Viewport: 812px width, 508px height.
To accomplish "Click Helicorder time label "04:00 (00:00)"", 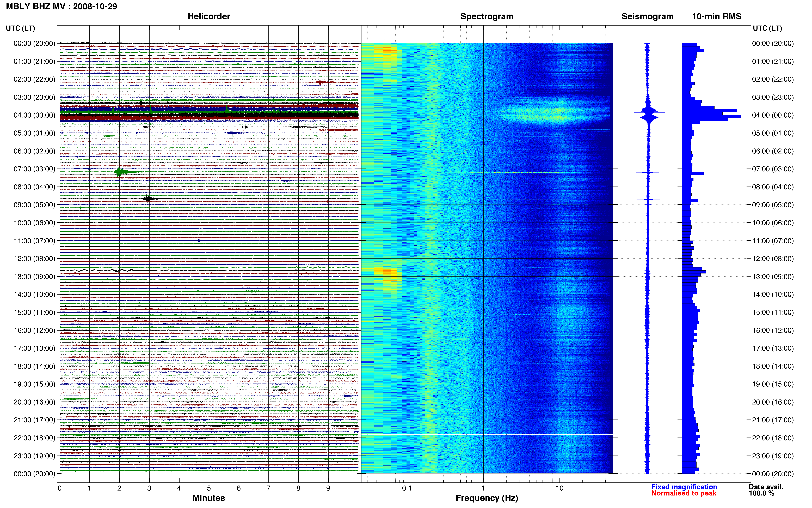I will click(34, 115).
